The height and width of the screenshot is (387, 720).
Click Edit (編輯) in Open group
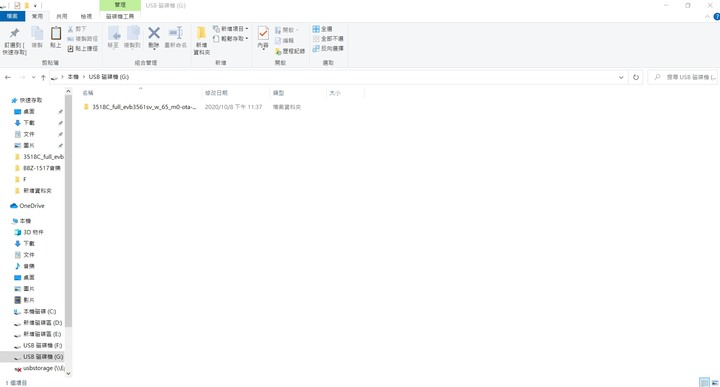[285, 40]
